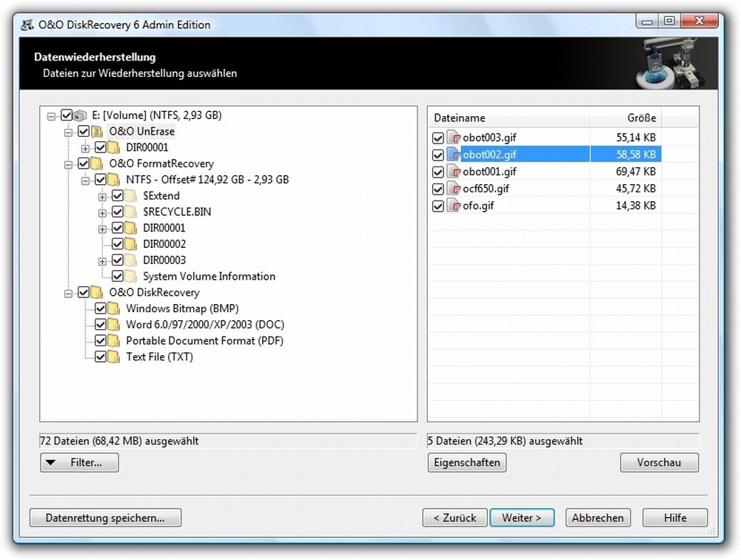Proceed with the Weiter button
Screen dimensions: 741x560
tap(522, 518)
